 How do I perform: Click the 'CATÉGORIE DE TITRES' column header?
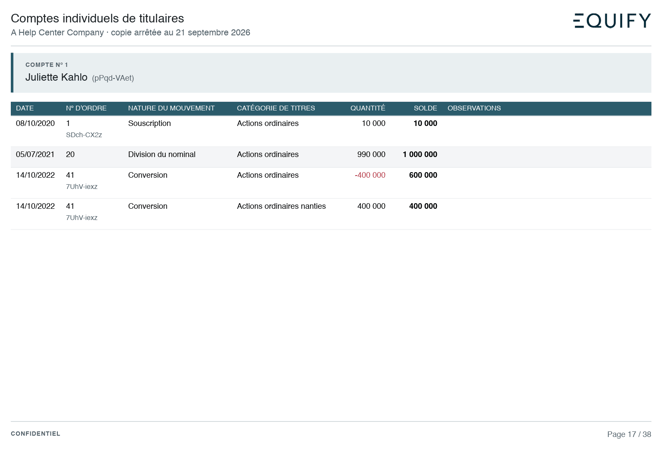point(276,109)
